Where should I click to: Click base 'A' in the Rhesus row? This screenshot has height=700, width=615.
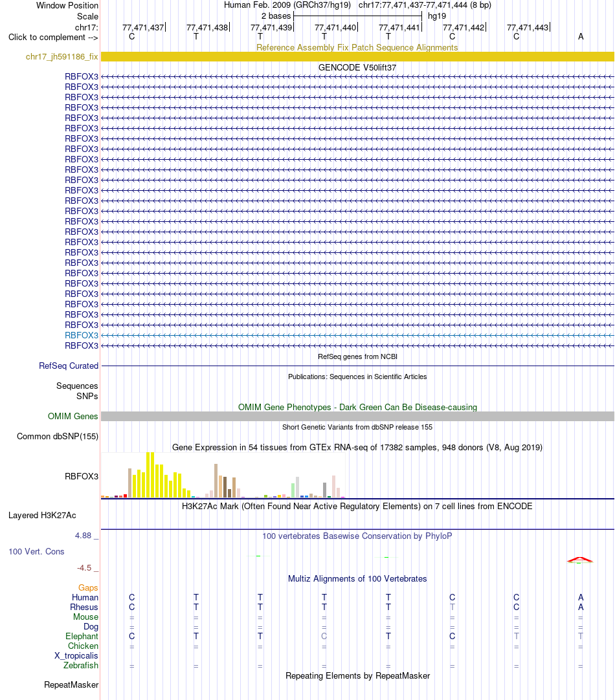click(581, 607)
